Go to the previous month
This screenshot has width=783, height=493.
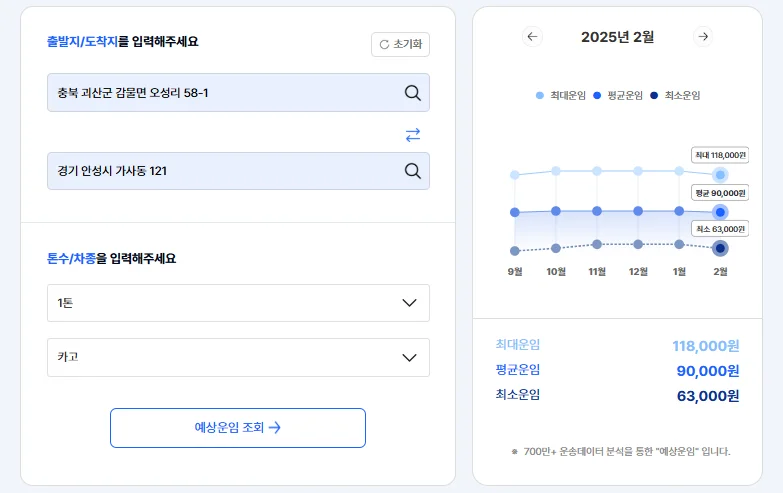532,37
